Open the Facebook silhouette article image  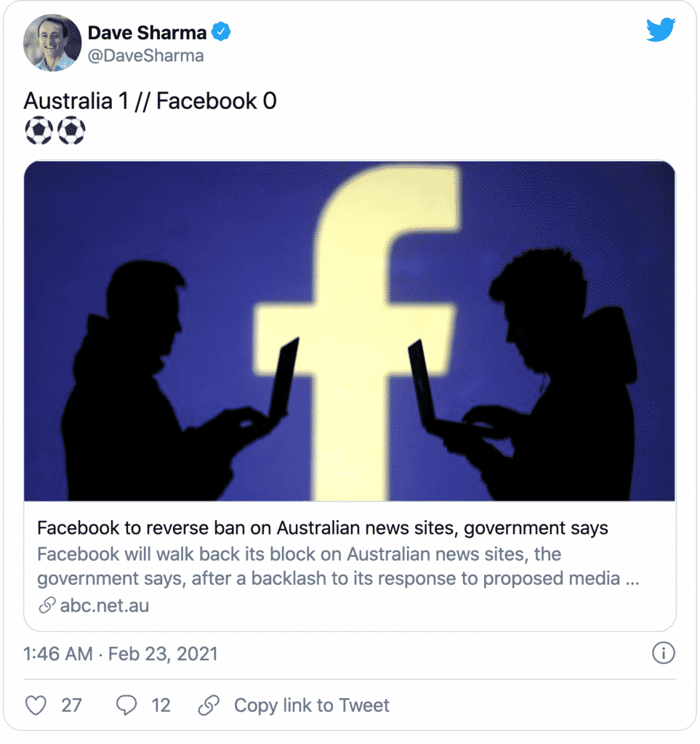[350, 331]
